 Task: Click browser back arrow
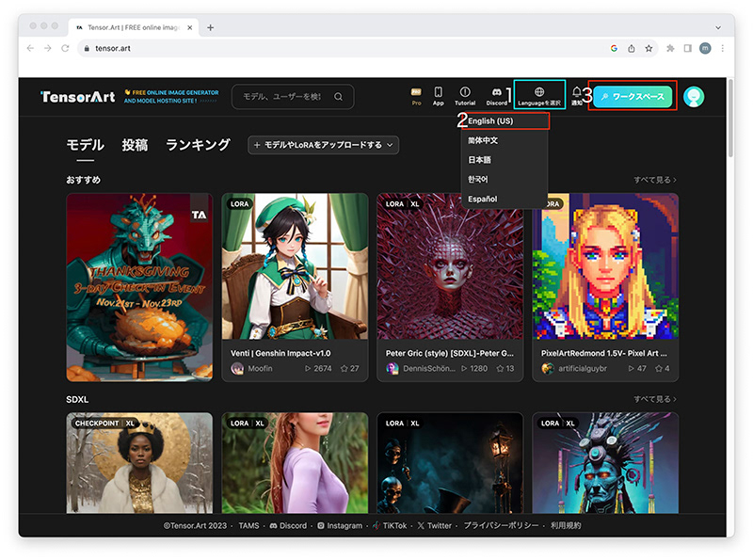pos(30,48)
